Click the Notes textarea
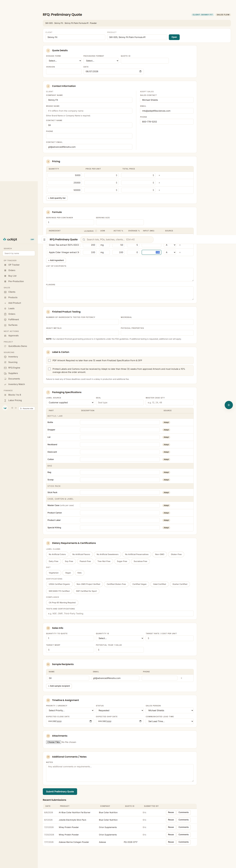 120,773
